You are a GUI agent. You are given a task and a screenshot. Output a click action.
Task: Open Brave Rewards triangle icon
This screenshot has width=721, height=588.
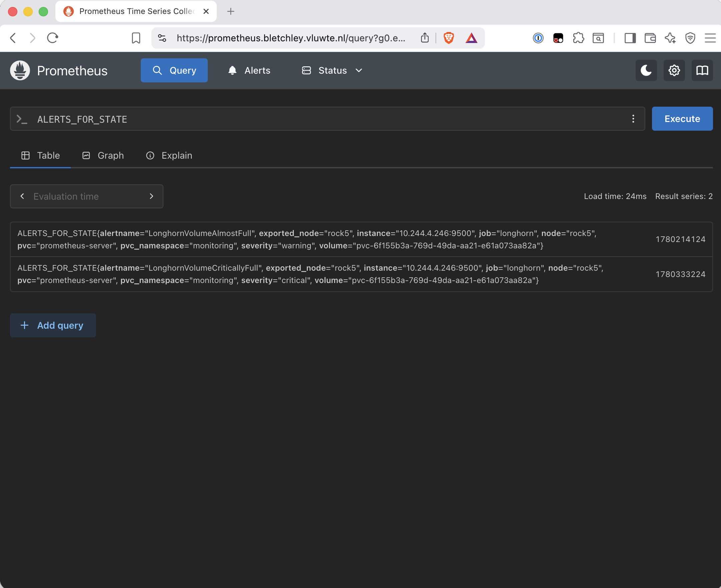(x=471, y=38)
